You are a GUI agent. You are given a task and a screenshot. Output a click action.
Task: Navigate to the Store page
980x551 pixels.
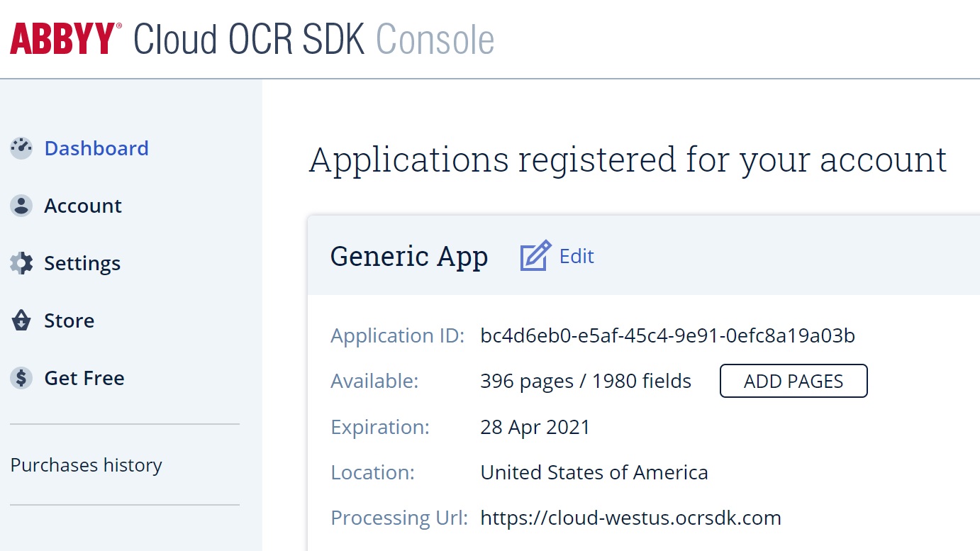pos(69,321)
